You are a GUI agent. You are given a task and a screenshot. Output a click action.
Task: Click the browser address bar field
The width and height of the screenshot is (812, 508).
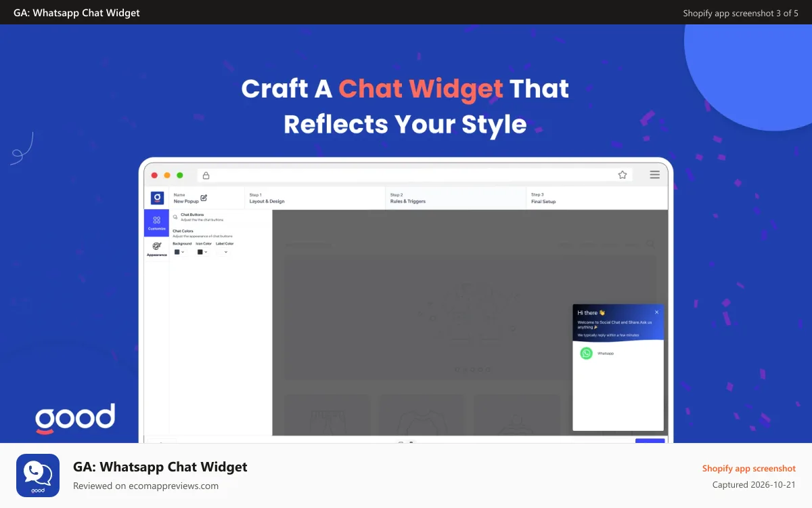(415, 175)
